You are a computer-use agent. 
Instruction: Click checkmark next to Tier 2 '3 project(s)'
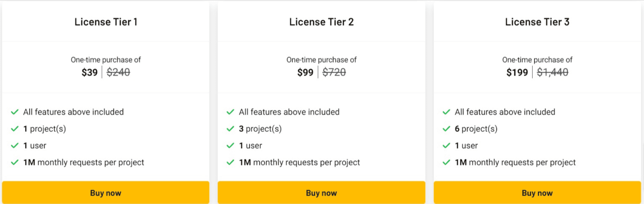[230, 129]
